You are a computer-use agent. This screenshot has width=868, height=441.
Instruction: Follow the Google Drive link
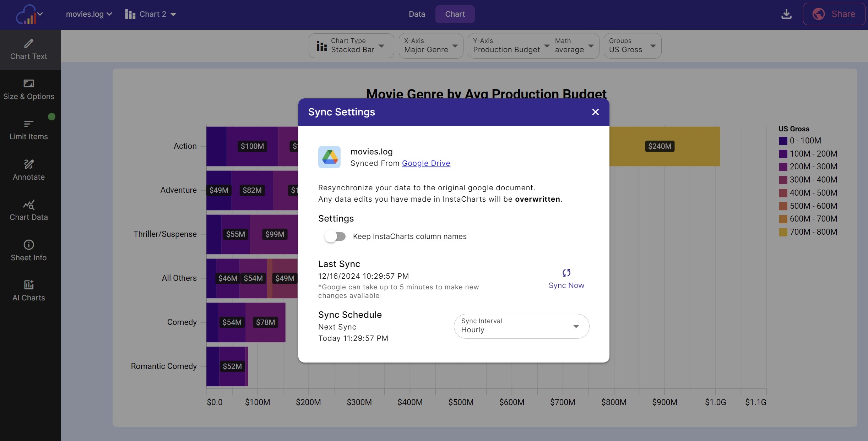click(x=426, y=163)
